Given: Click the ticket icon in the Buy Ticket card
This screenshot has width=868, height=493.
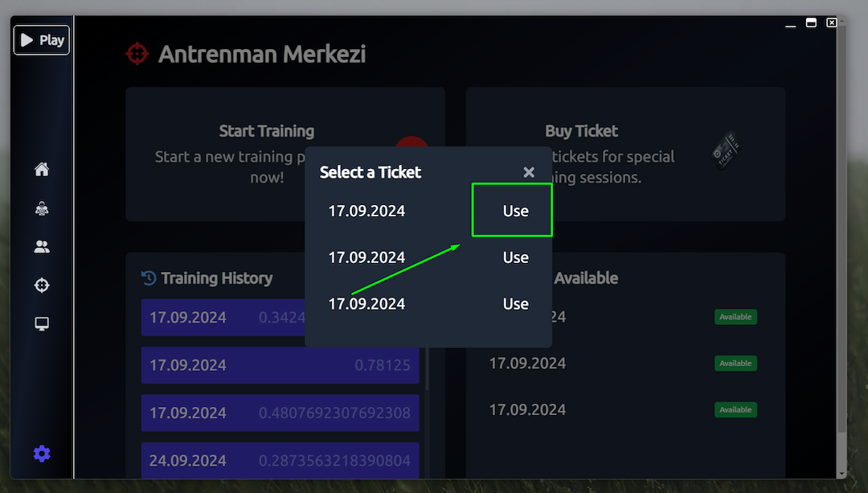Looking at the screenshot, I should [x=726, y=150].
